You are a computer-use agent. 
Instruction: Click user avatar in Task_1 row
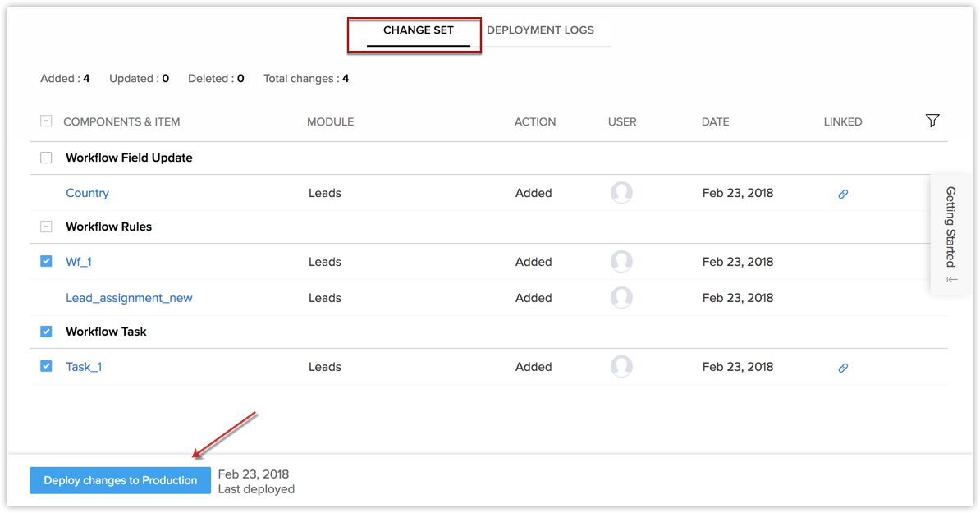621,367
